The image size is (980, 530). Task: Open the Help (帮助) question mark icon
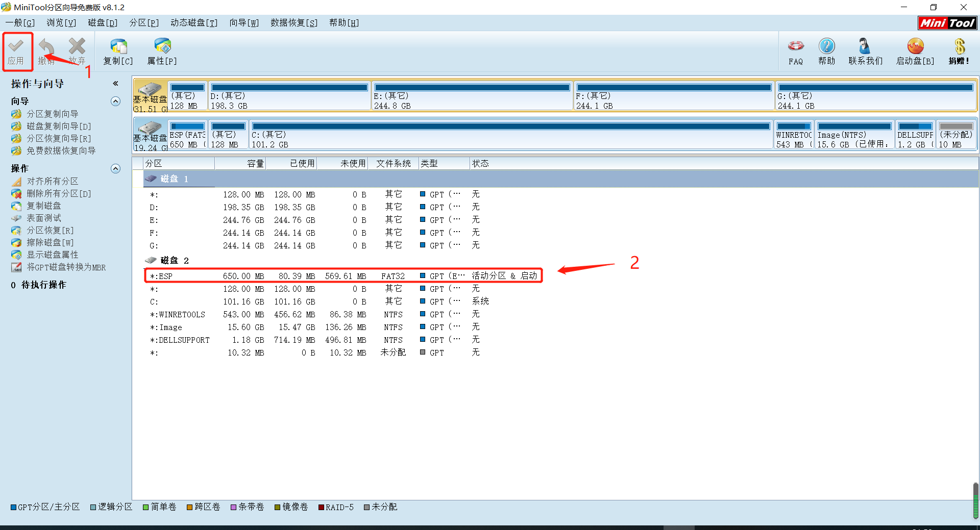pyautogui.click(x=827, y=46)
